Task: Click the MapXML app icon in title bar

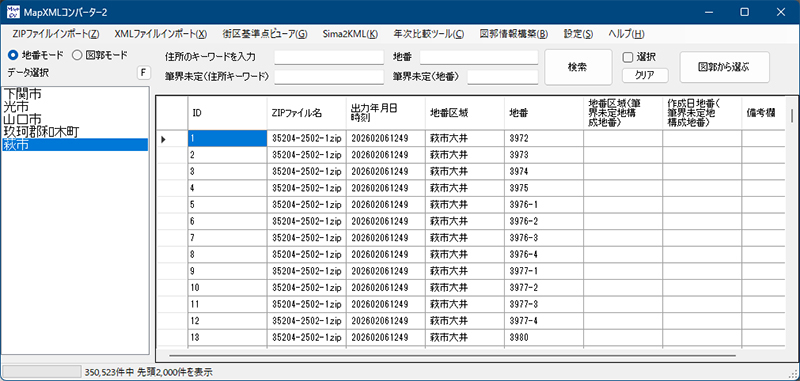Action: pyautogui.click(x=13, y=11)
